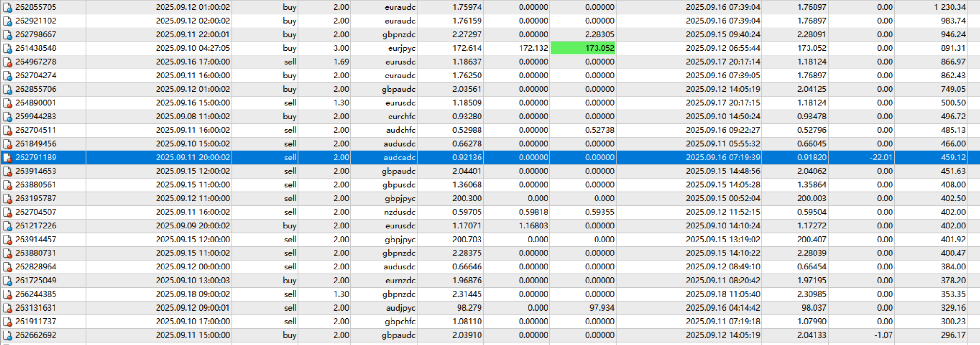Select the close price 2.30985
This screenshot has width=980, height=345.
pos(812,294)
